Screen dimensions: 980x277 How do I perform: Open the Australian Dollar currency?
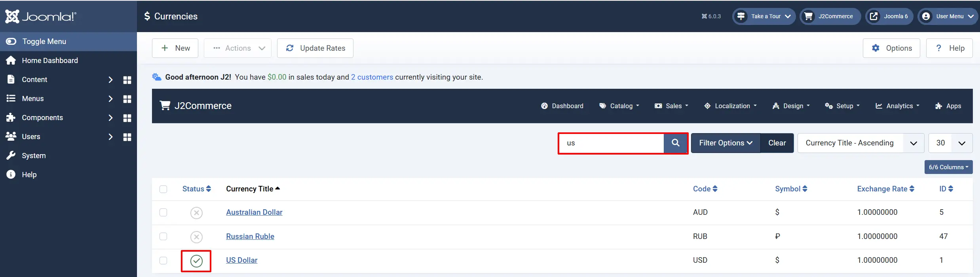[x=254, y=212]
